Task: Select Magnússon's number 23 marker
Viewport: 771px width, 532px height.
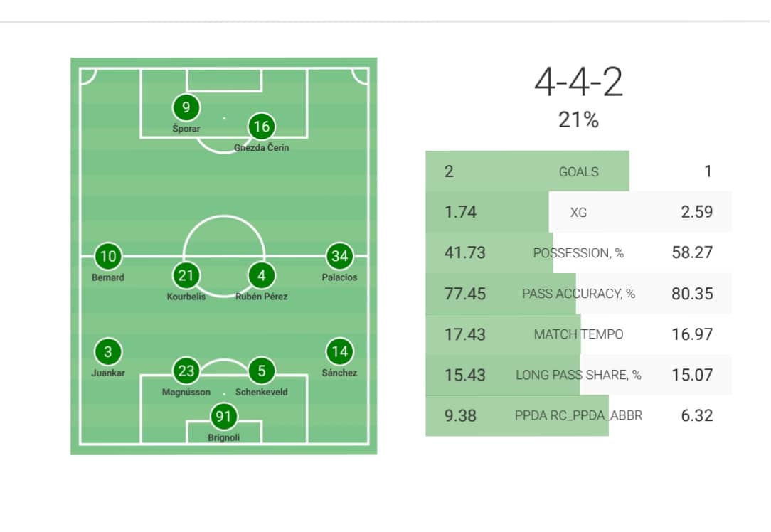Action: [x=186, y=371]
